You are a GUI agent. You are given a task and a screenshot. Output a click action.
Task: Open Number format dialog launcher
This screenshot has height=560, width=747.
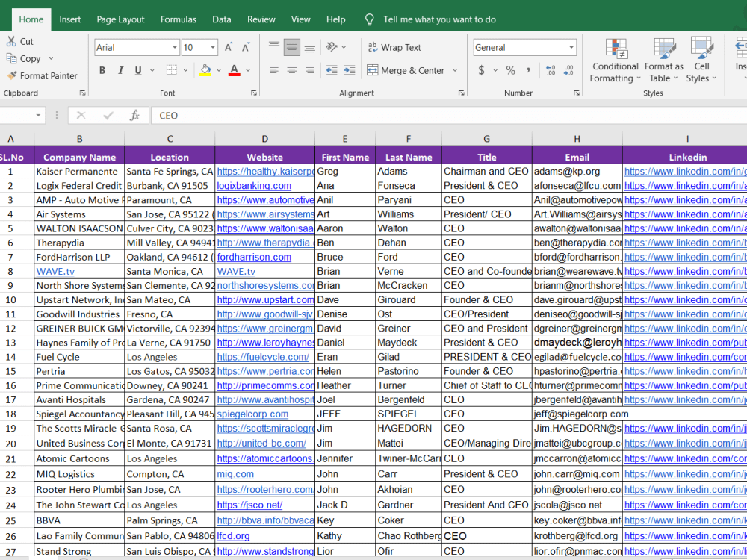[x=577, y=93]
